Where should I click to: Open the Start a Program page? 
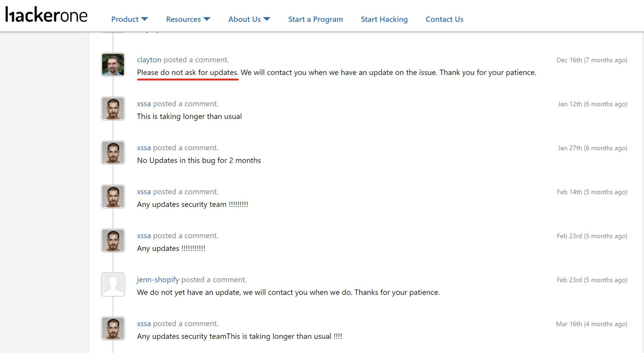click(315, 19)
